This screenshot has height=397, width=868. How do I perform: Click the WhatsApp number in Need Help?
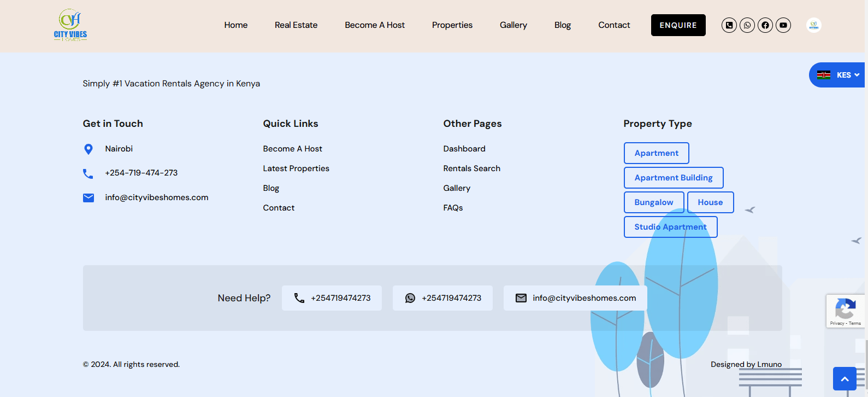point(442,298)
